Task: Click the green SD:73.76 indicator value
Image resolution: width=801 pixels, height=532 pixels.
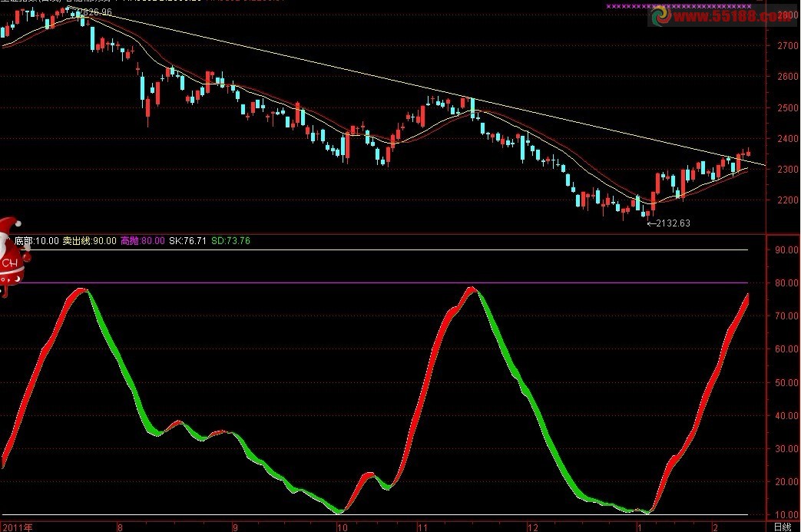Action: [x=230, y=240]
